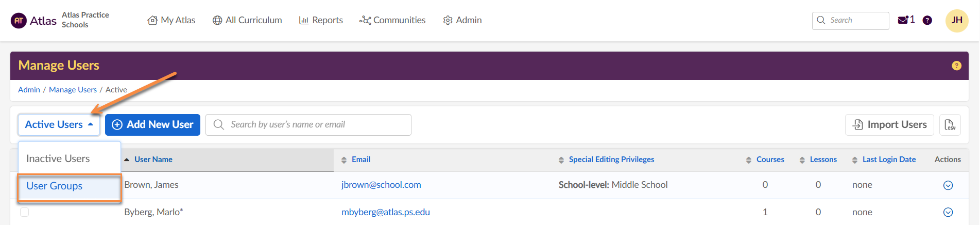Open actions chevron for Brown, James
The image size is (980, 225).
(948, 185)
